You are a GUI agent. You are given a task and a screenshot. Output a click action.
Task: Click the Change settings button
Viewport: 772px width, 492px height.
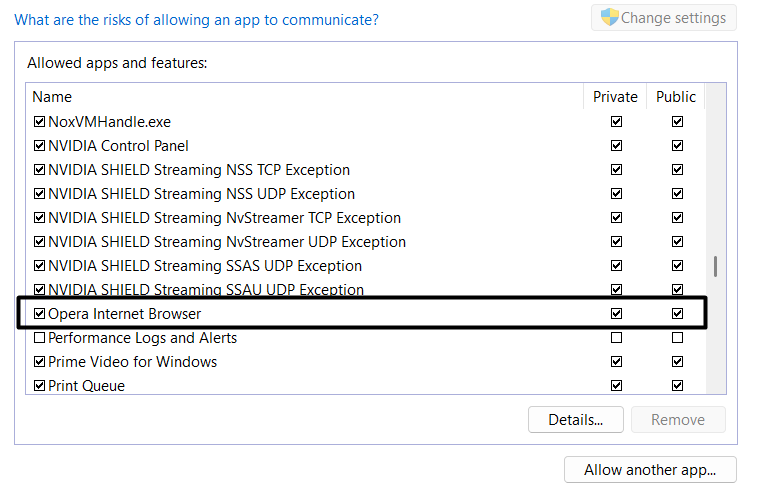click(664, 18)
